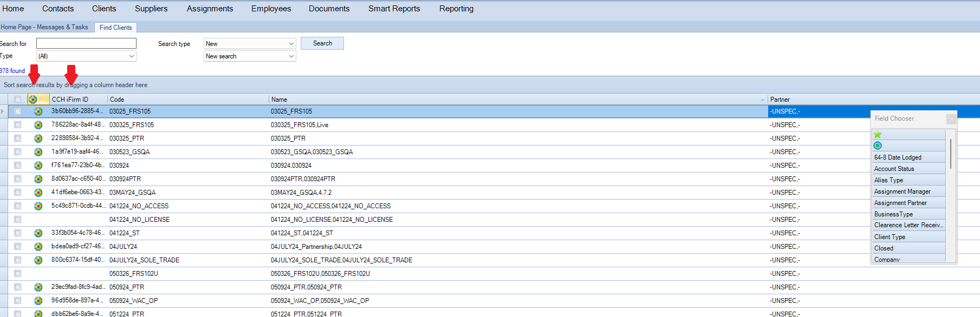Click iFirm icon in row 03025_FRS105
Screen dimensions: 980x317
[38, 111]
